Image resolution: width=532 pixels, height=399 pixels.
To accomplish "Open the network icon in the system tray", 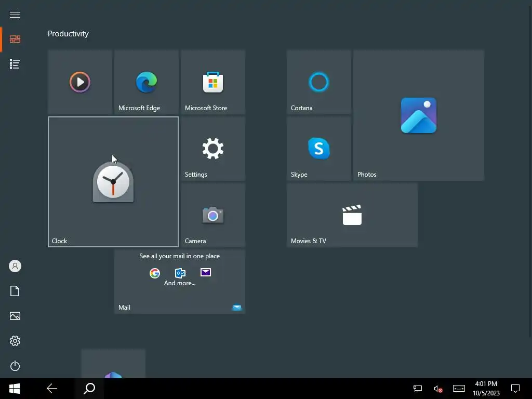I will pos(417,389).
